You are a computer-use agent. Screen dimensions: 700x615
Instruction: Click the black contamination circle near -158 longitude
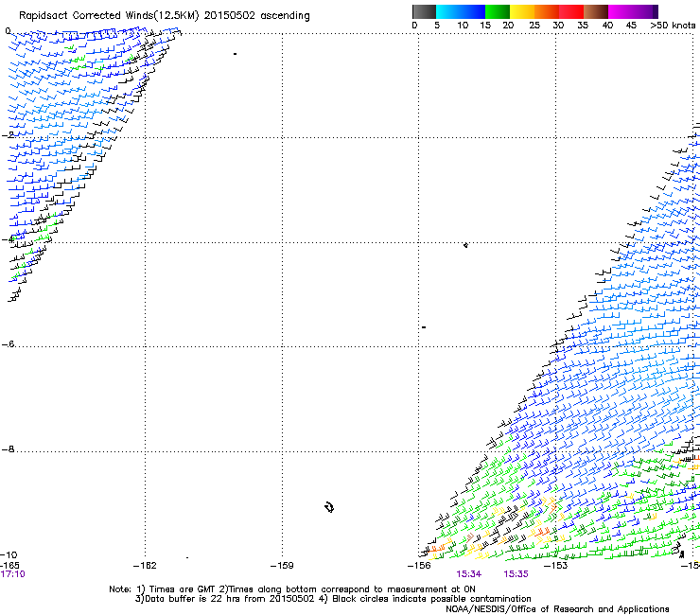(x=329, y=507)
